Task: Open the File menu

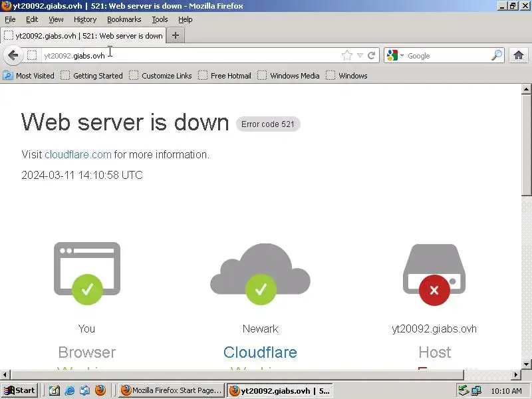Action: tap(10, 19)
